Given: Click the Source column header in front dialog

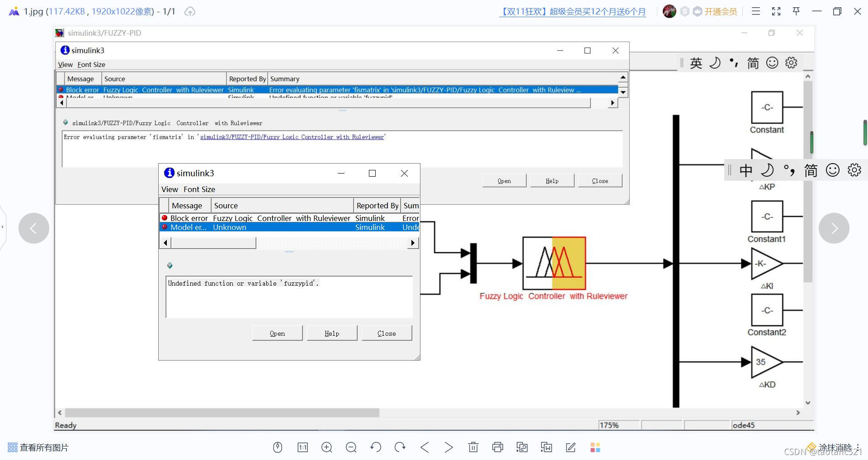Looking at the screenshot, I should click(x=282, y=206).
